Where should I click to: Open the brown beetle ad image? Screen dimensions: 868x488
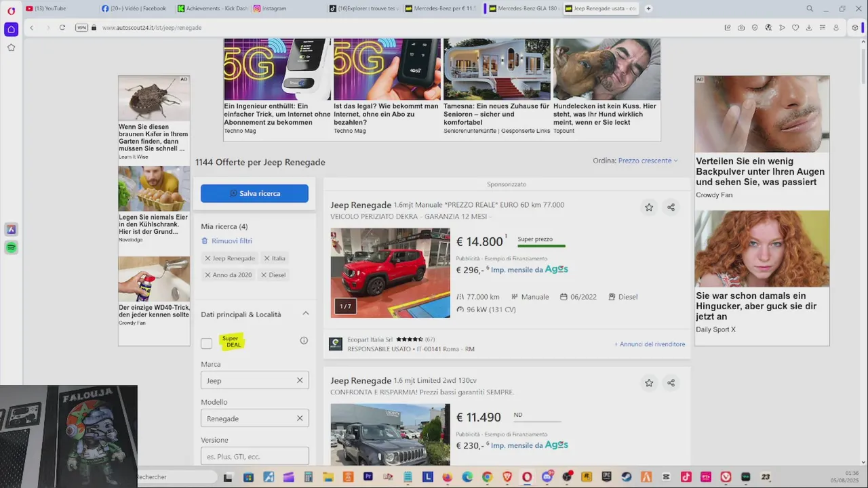tap(154, 98)
